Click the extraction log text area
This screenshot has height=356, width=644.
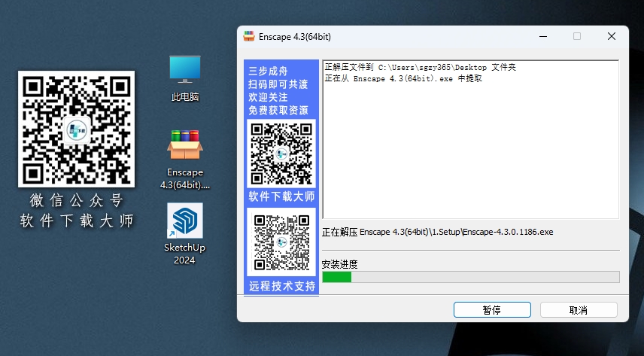[471, 140]
